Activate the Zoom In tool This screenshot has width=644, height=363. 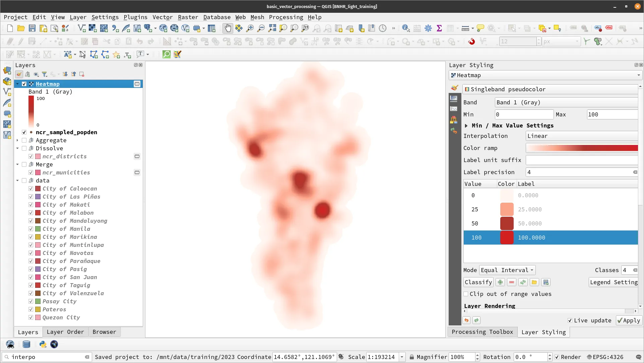click(x=250, y=28)
